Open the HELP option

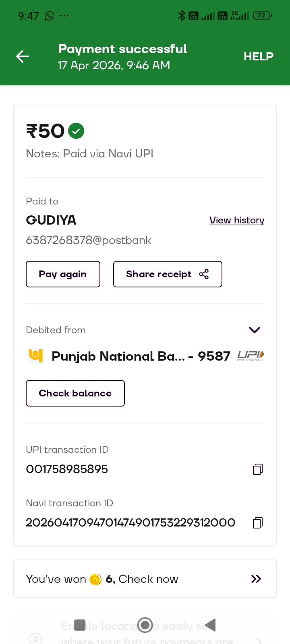click(x=258, y=56)
